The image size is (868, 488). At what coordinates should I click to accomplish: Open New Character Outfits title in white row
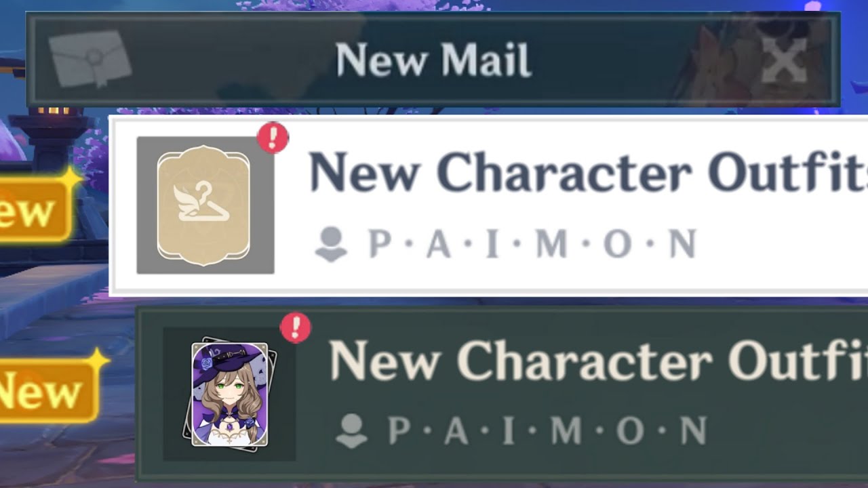pyautogui.click(x=589, y=171)
